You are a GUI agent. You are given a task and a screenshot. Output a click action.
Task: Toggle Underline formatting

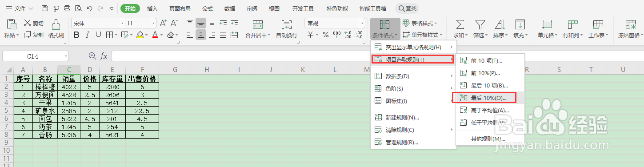(99, 35)
